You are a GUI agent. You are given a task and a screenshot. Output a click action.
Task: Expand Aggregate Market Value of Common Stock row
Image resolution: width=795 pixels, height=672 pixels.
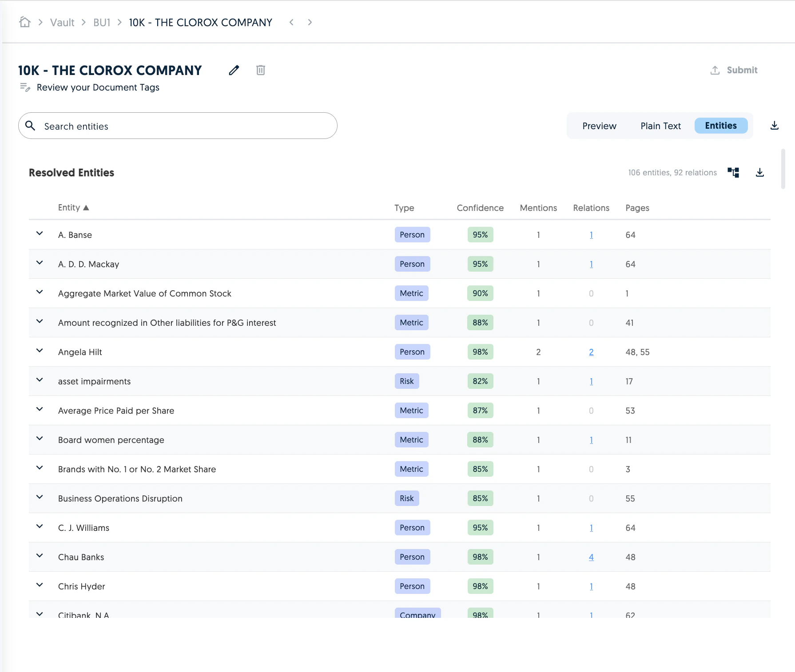point(40,292)
